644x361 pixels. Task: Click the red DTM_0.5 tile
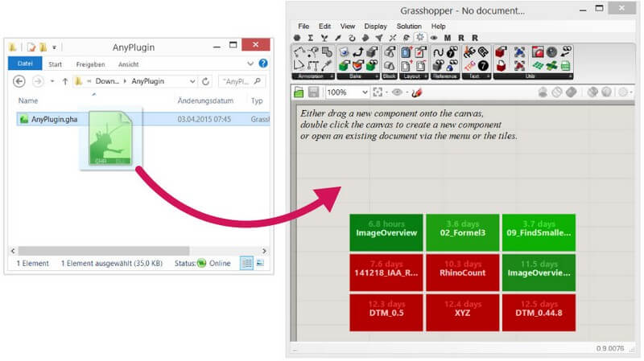coord(386,312)
